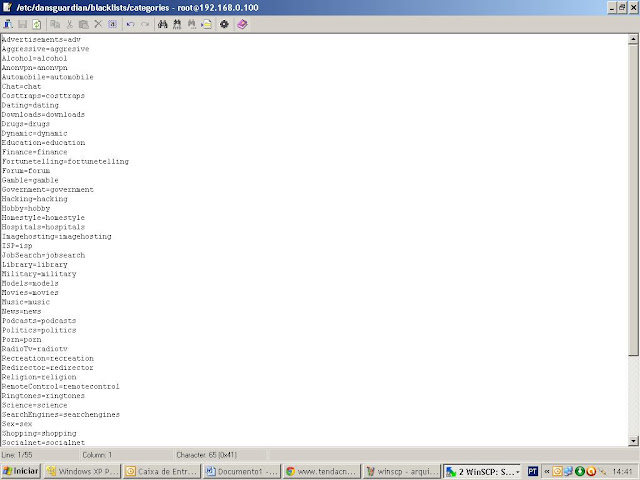Click the Socialnet=socialnet line
Image resolution: width=640 pixels, height=480 pixels.
point(43,442)
